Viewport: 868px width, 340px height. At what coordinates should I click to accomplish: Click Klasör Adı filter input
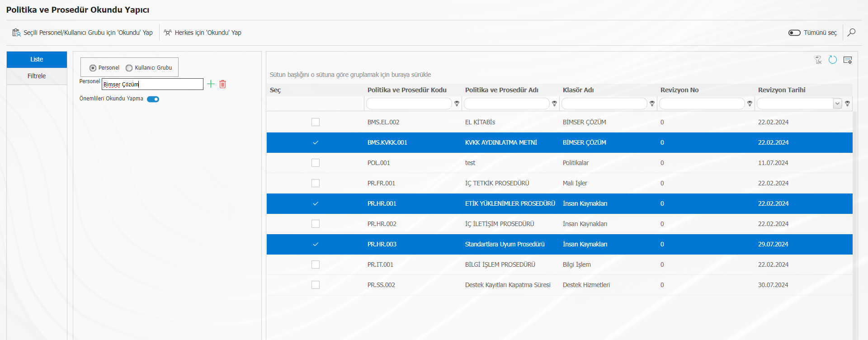[x=604, y=104]
